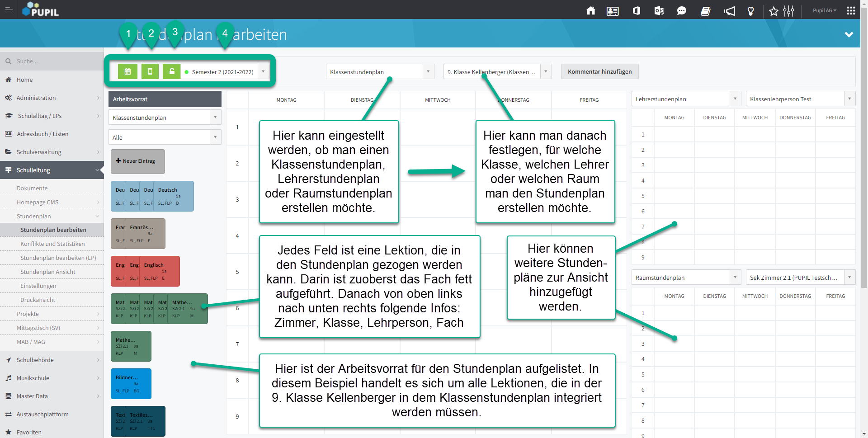
Task: Expand Administration in the sidebar
Action: pyautogui.click(x=52, y=98)
